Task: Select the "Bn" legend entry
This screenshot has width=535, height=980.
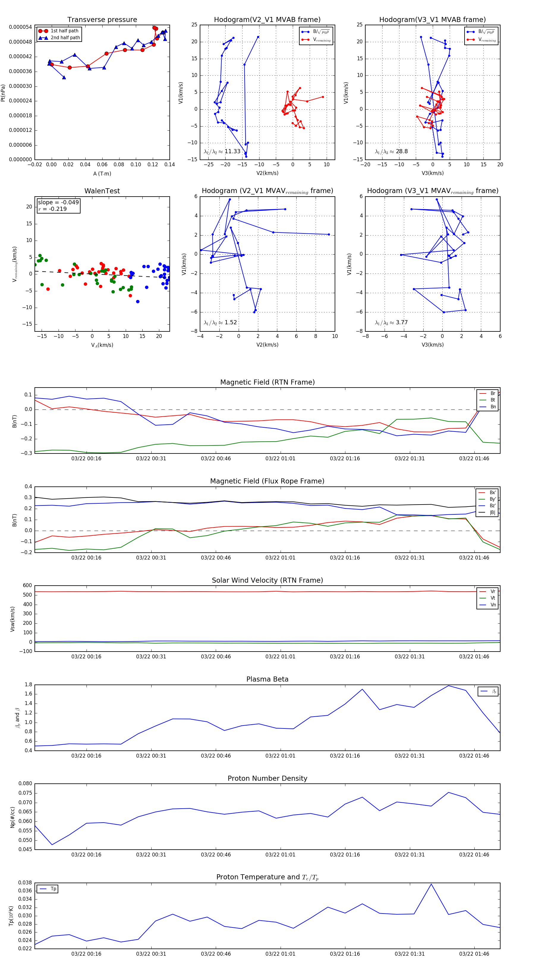Action: coord(487,407)
